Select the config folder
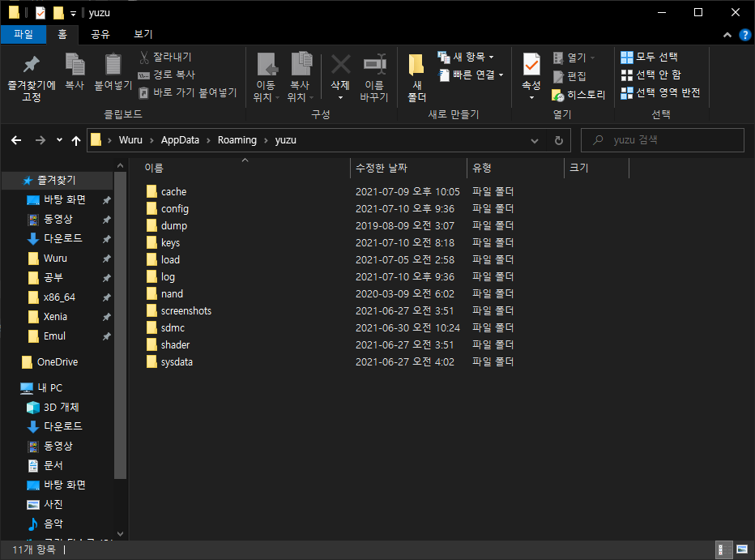 168,208
